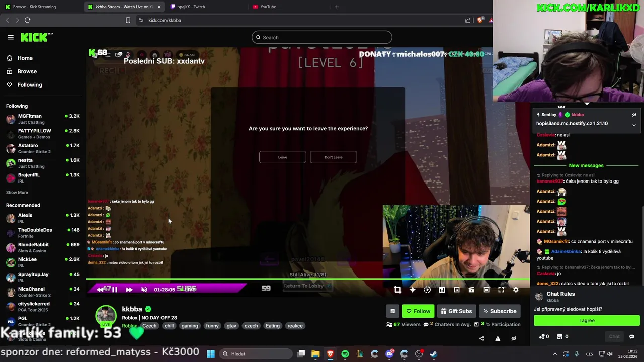Select the Eating stream tag

(x=273, y=326)
